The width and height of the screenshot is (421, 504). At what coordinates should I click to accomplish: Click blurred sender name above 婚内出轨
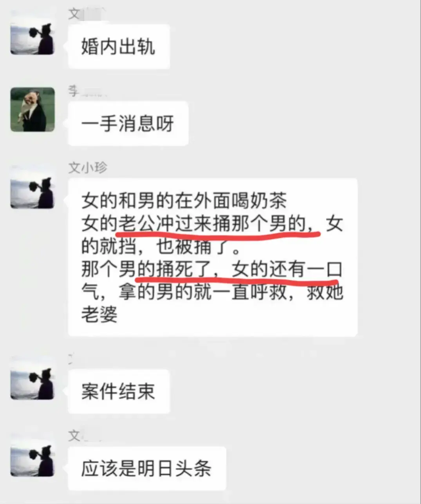pyautogui.click(x=87, y=14)
